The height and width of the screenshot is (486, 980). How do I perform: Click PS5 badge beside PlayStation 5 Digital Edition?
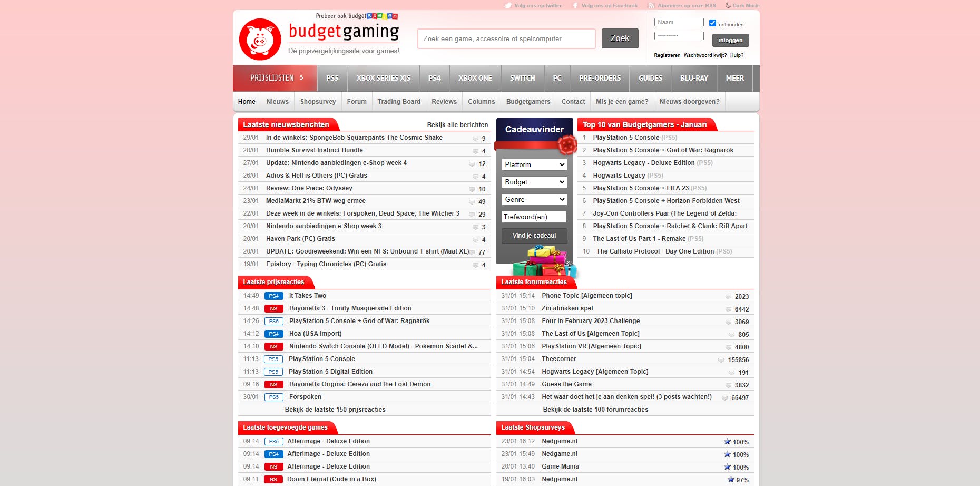pyautogui.click(x=273, y=372)
